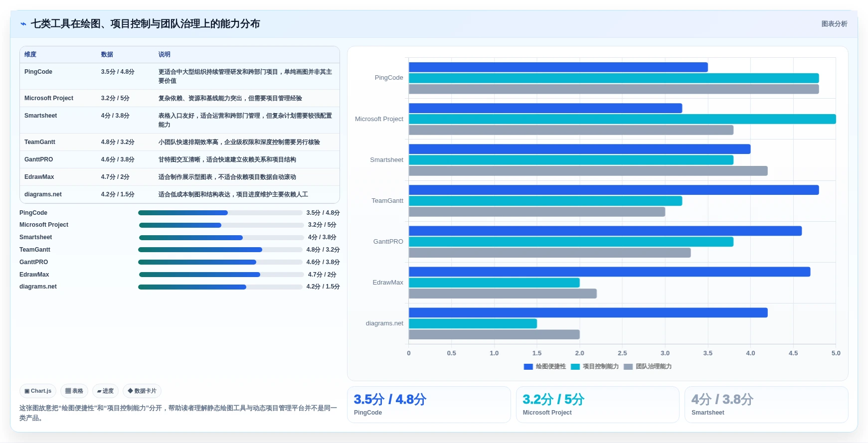This screenshot has width=868, height=443.
Task: Select EdrawMax cell in the table
Action: click(x=39, y=177)
